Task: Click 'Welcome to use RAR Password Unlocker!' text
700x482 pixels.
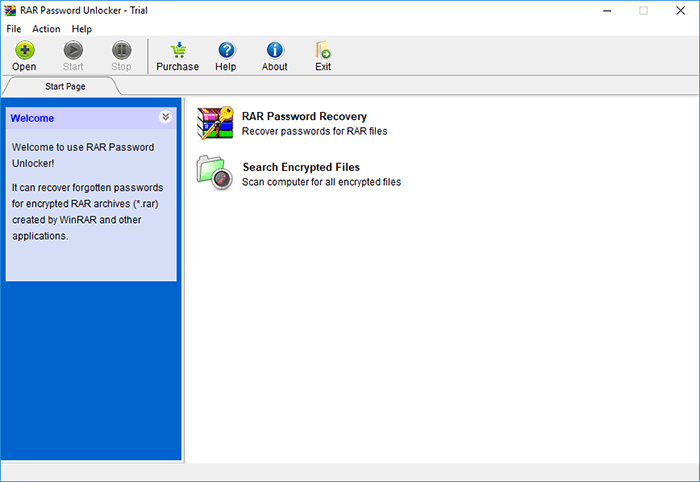Action: click(x=83, y=155)
